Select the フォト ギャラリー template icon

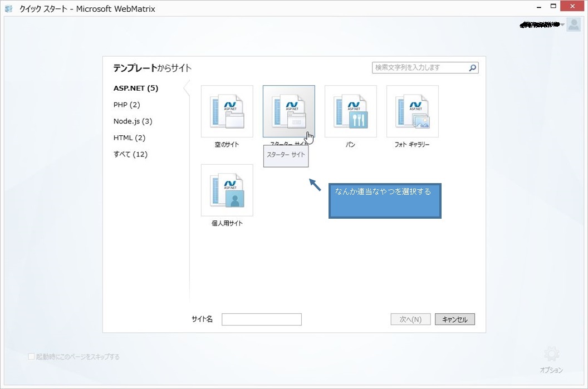(413, 111)
